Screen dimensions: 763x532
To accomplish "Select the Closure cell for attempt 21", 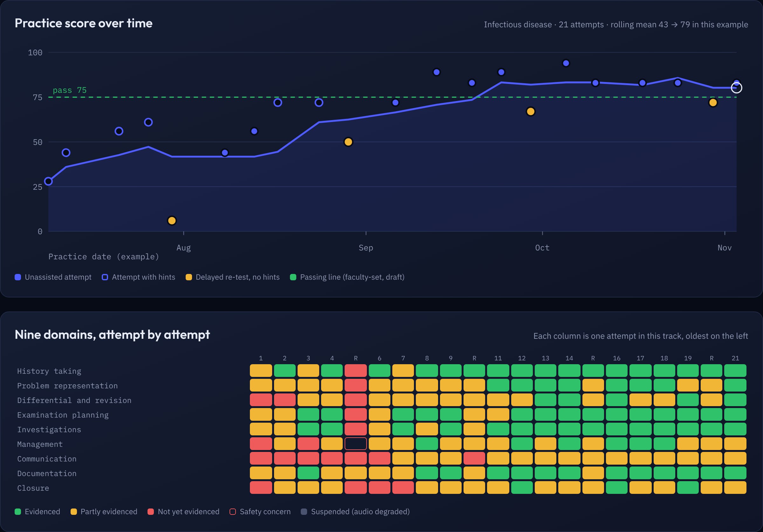I will [x=735, y=488].
